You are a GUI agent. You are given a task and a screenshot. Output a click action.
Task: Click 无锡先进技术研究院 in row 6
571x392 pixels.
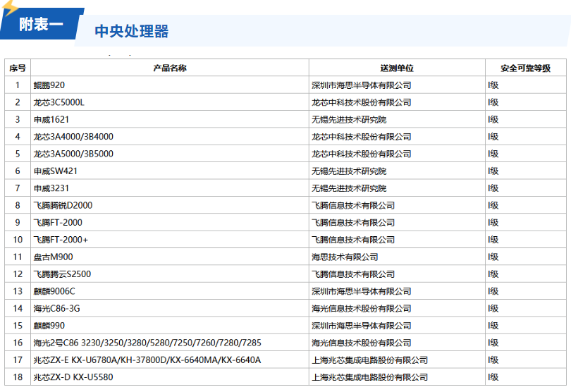(x=349, y=171)
